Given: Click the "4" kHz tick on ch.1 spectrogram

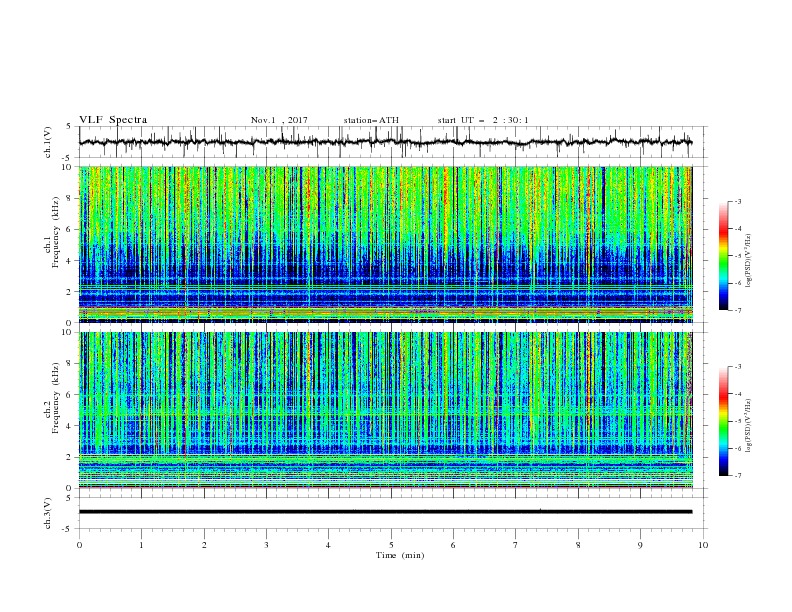Looking at the screenshot, I should click(70, 261).
